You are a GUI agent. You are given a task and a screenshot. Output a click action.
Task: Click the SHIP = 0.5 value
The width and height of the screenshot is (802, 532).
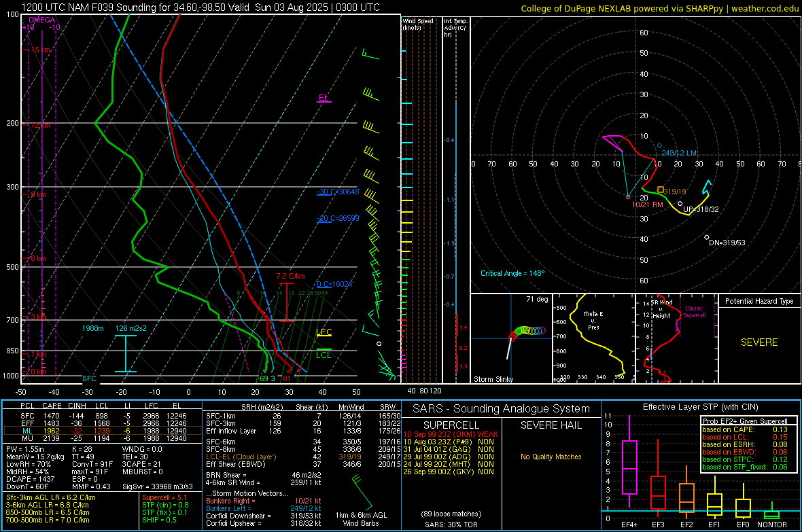[x=159, y=520]
